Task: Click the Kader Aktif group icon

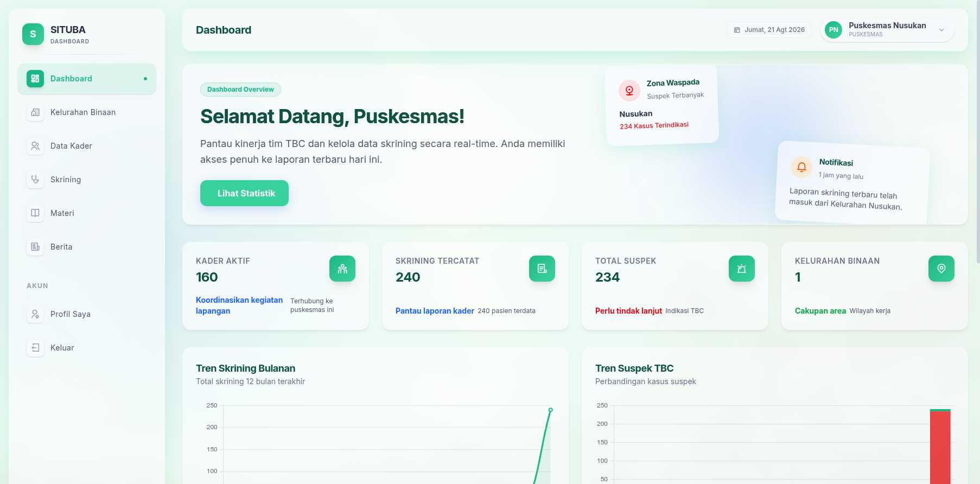Action: [342, 269]
